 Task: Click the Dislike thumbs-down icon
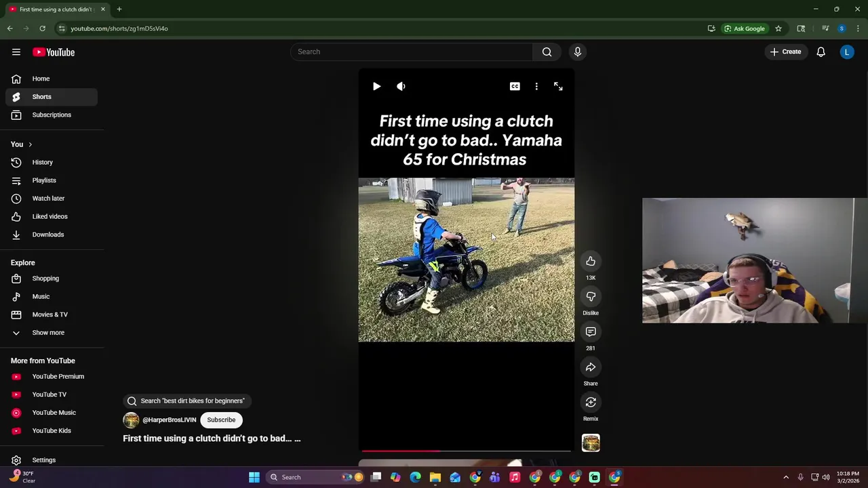pyautogui.click(x=591, y=296)
